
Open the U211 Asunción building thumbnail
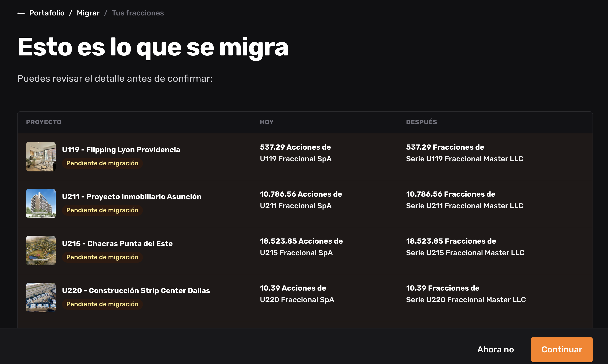click(41, 203)
